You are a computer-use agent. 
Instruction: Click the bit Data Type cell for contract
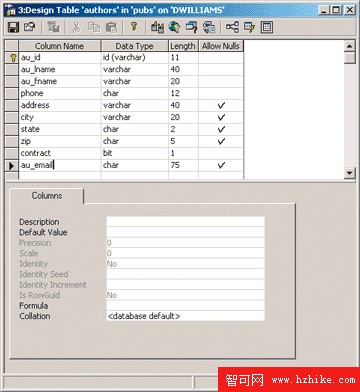135,154
